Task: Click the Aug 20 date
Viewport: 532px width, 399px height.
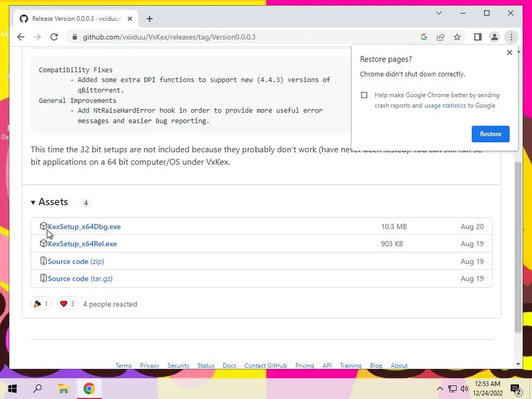Action: (472, 227)
